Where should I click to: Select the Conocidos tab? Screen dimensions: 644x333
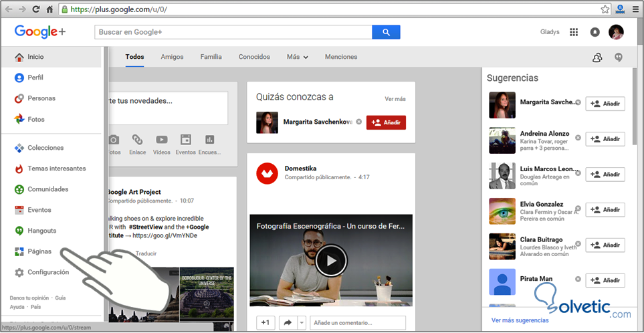[x=254, y=57]
